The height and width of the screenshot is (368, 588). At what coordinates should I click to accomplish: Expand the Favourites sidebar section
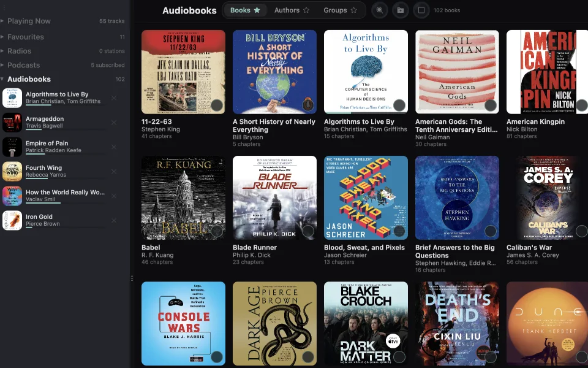[x=2, y=37]
